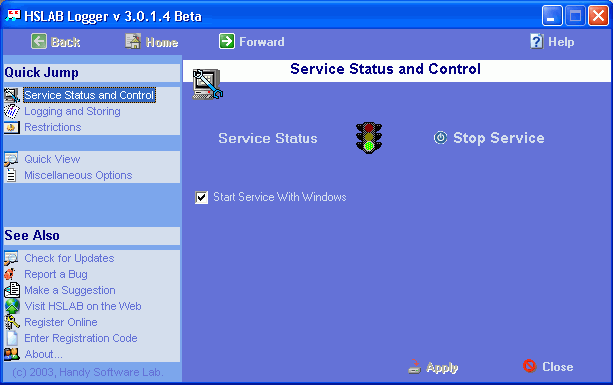Click the traffic light status icon

coord(369,138)
